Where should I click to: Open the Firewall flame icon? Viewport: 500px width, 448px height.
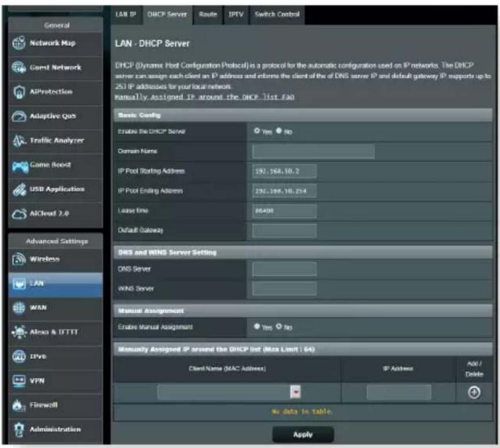(x=19, y=405)
